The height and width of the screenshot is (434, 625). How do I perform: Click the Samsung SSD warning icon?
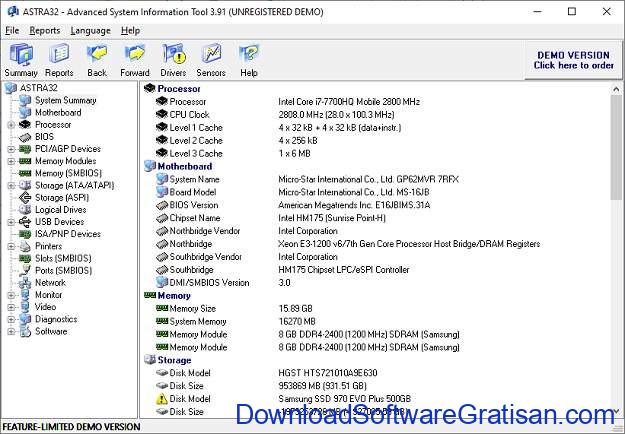pyautogui.click(x=161, y=399)
